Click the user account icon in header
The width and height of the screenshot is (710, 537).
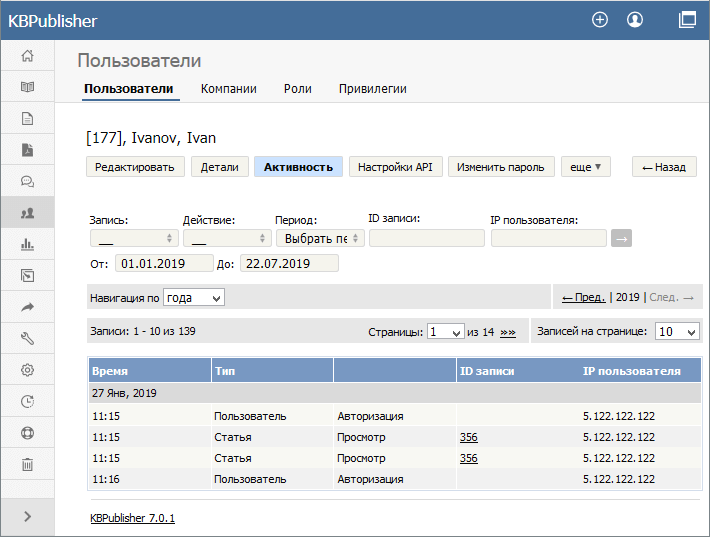635,19
